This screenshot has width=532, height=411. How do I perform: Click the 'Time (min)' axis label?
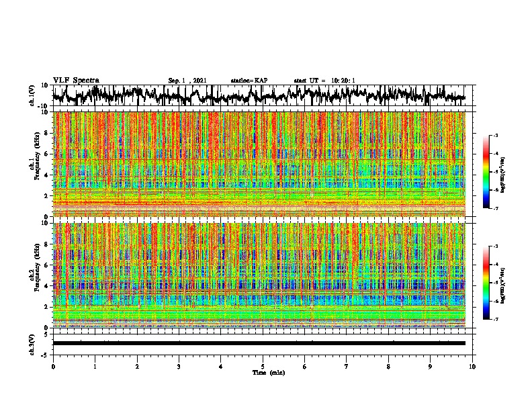pos(269,373)
